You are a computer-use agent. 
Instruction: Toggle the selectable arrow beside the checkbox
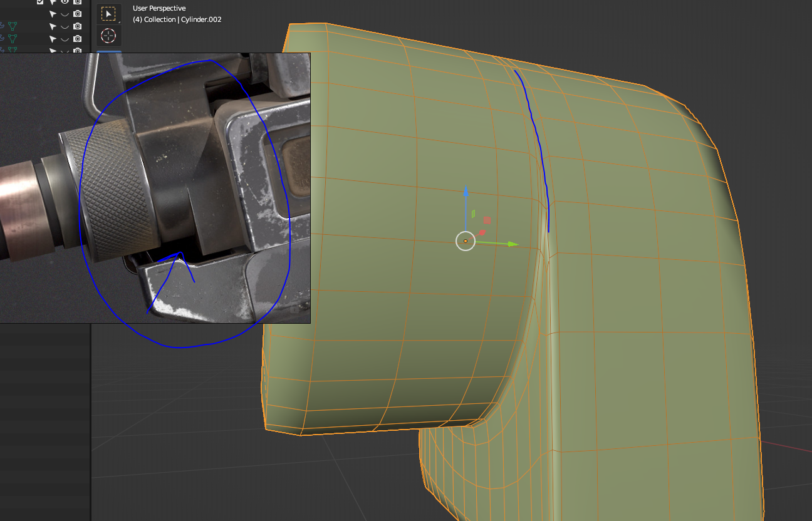(53, 2)
